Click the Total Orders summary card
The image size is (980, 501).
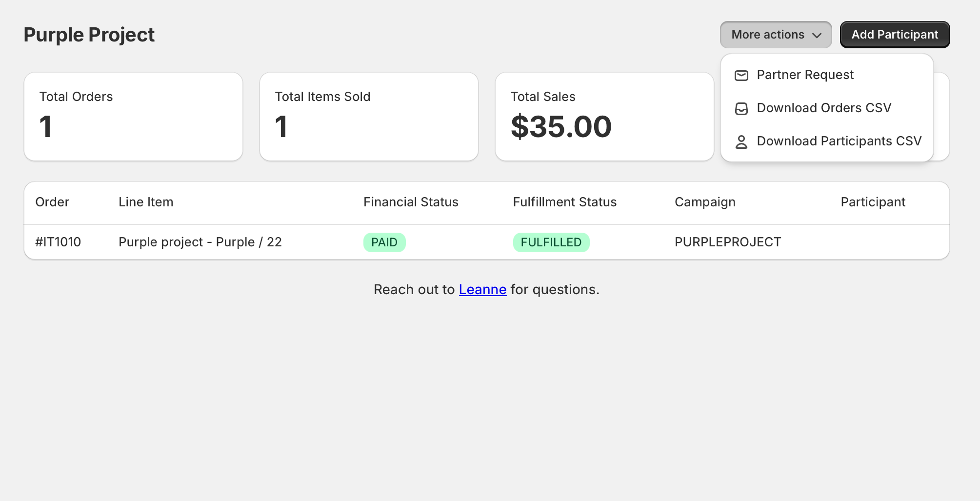pyautogui.click(x=133, y=117)
